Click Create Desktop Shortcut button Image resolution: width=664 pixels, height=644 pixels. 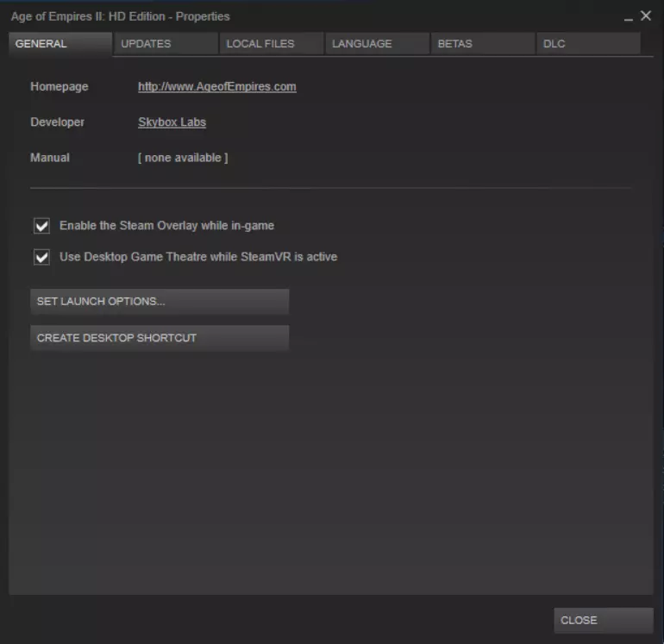160,338
